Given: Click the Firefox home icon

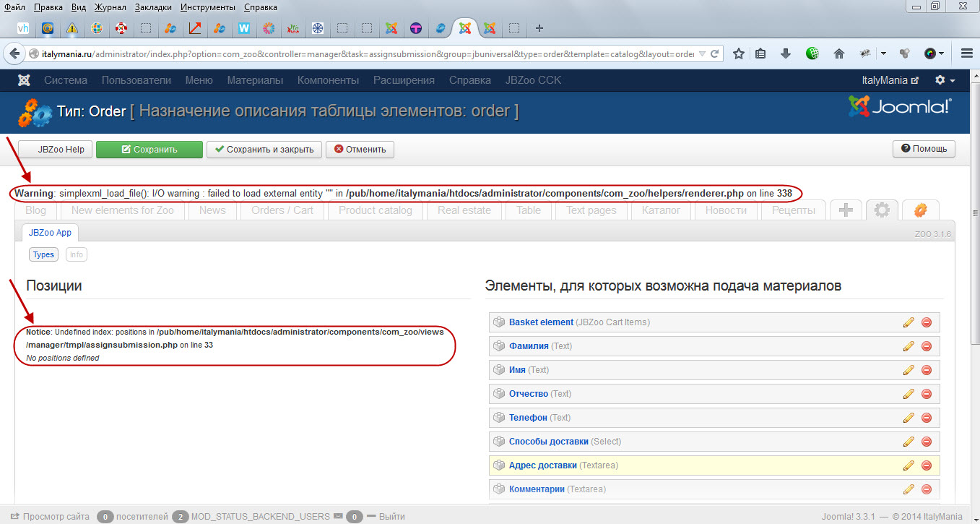Looking at the screenshot, I should (838, 53).
